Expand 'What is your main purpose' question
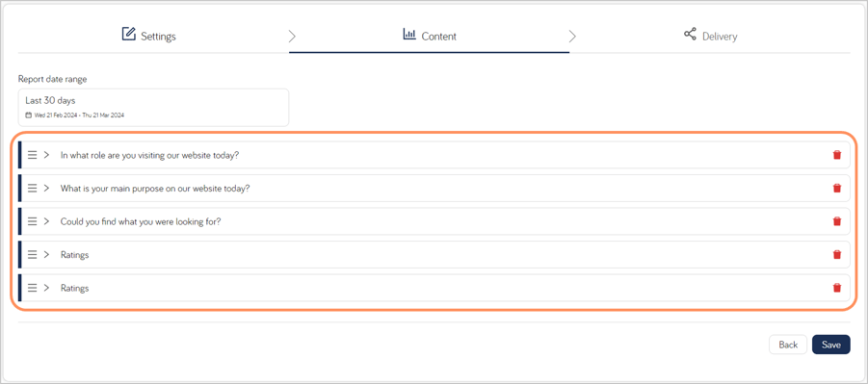 46,188
